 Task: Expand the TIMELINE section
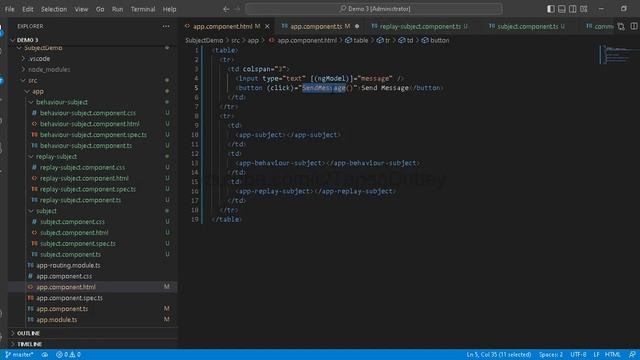(x=29, y=344)
